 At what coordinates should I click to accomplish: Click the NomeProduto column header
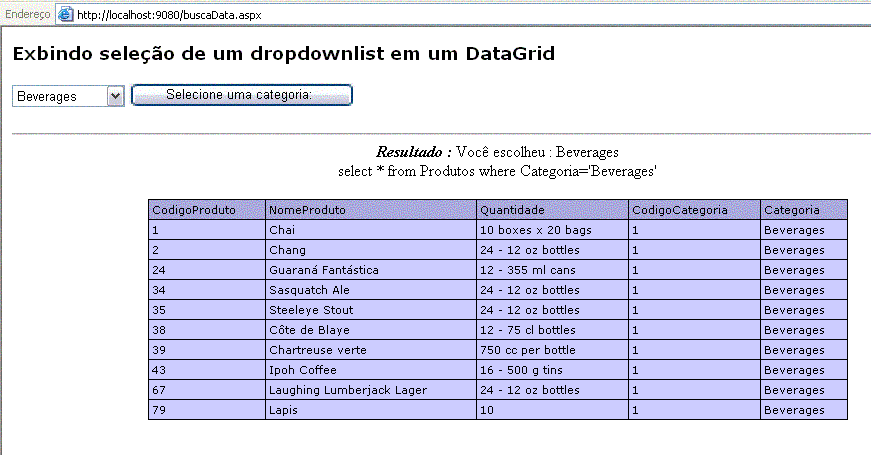(x=371, y=210)
